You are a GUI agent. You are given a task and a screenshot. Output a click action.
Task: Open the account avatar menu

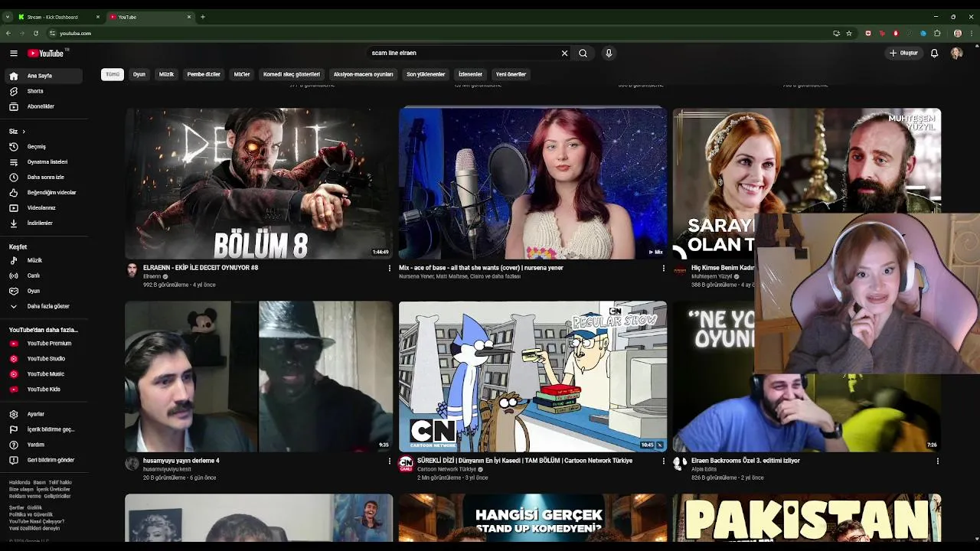(956, 53)
